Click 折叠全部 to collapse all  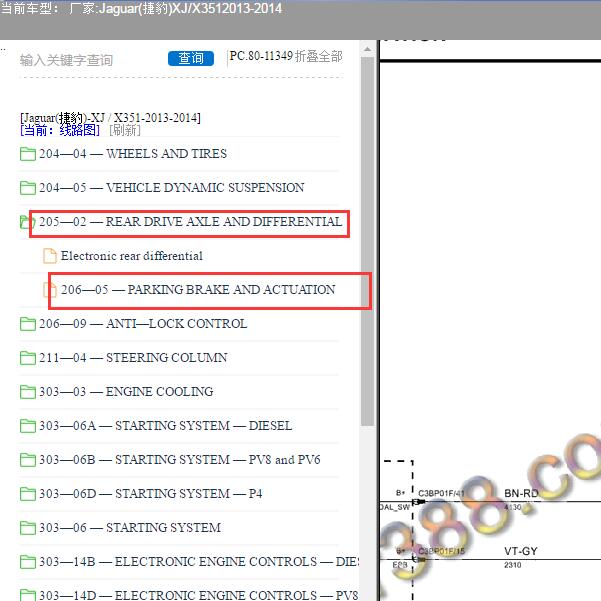coord(319,57)
